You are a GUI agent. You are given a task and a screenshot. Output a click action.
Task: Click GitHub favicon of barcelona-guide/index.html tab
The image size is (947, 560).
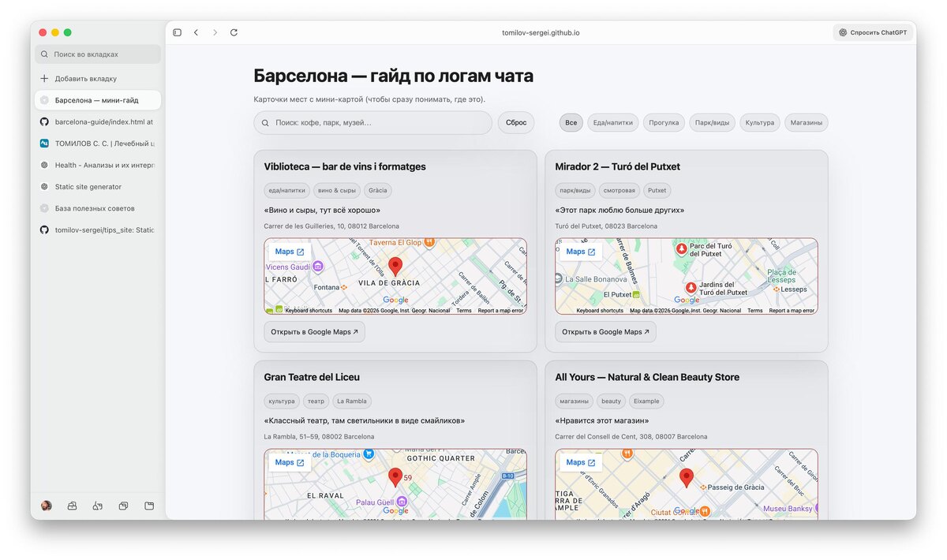(44, 121)
